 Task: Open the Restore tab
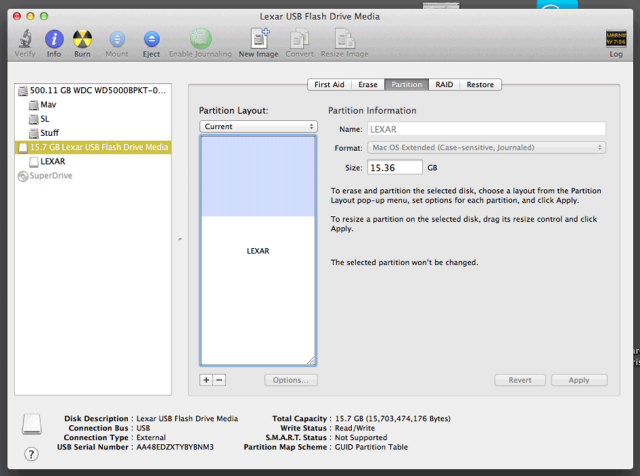[480, 85]
